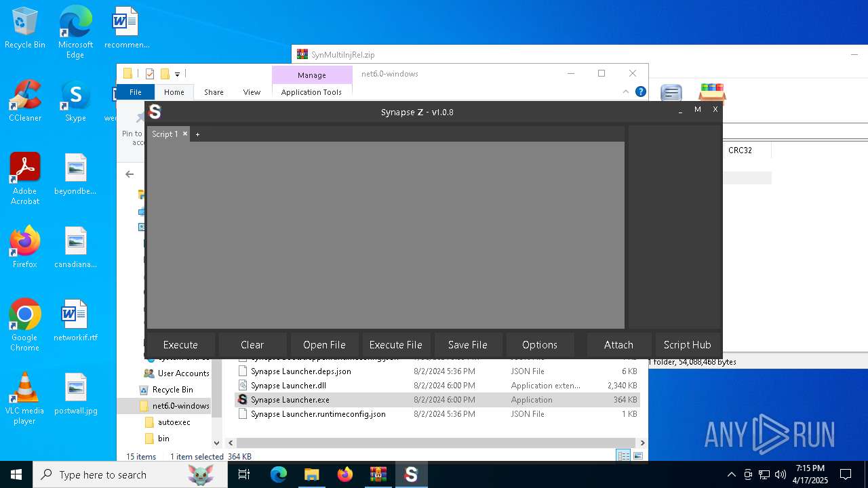Click the Synapse Z logo icon
Screen dimensions: 868x488
click(155, 112)
